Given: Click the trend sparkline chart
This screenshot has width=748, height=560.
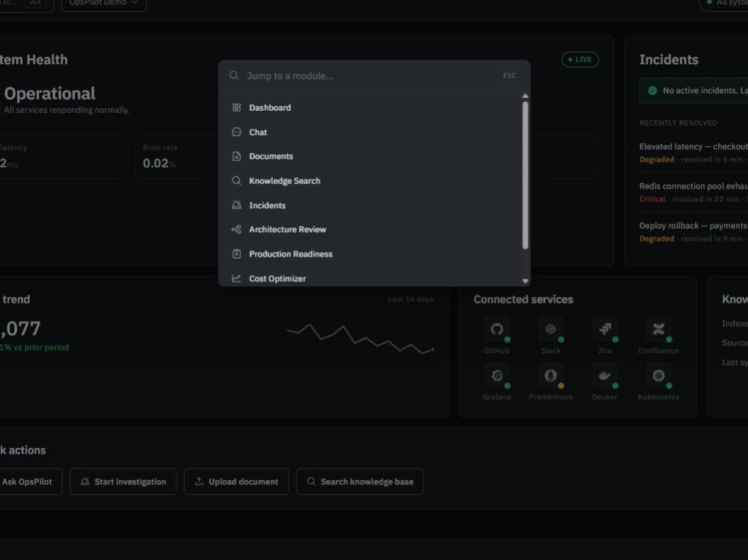Looking at the screenshot, I should coord(361,339).
